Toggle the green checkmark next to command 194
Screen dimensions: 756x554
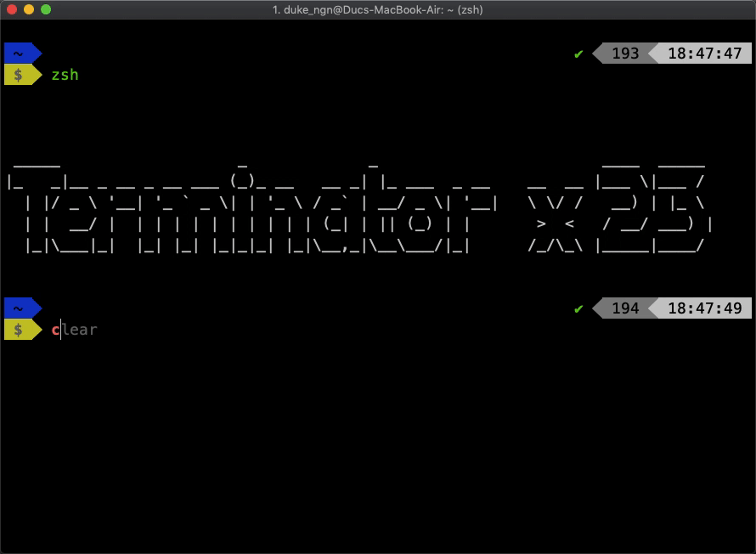coord(578,308)
